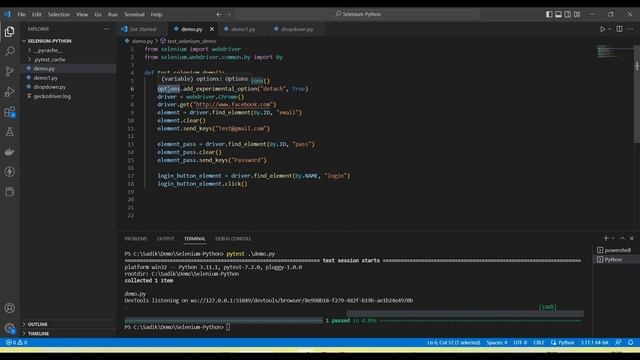The width and height of the screenshot is (640, 360).
Task: Open run button dropdown arrow
Action: pyautogui.click(x=609, y=29)
